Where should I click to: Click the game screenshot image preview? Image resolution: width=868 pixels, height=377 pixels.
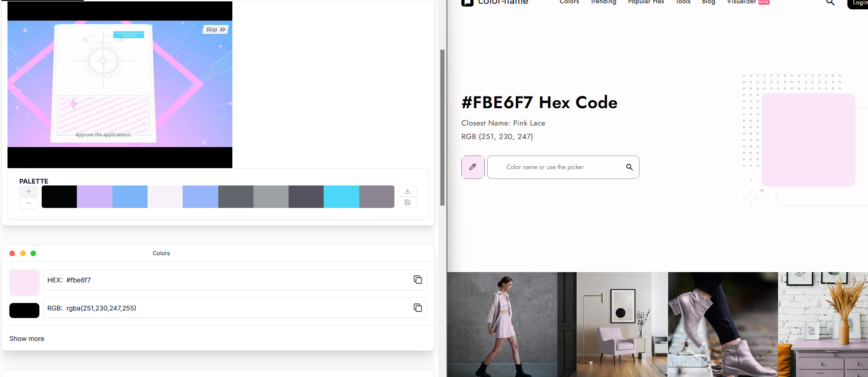coord(120,84)
